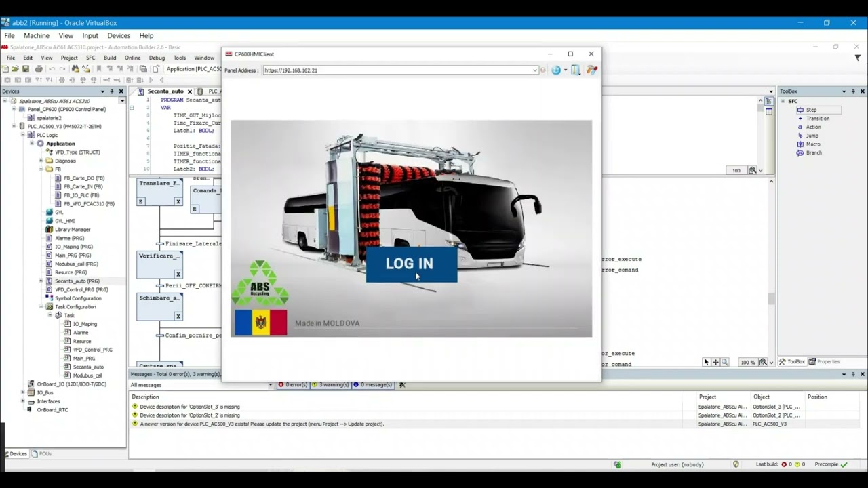This screenshot has width=868, height=488.
Task: Click the LOG IN button on the HMI screen
Action: pos(412,264)
